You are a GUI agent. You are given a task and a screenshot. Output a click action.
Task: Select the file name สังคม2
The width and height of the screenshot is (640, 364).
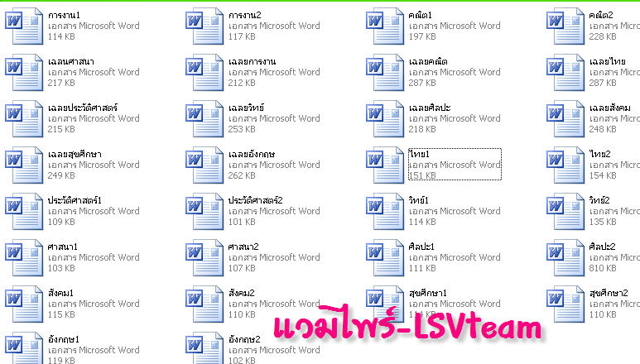click(241, 292)
